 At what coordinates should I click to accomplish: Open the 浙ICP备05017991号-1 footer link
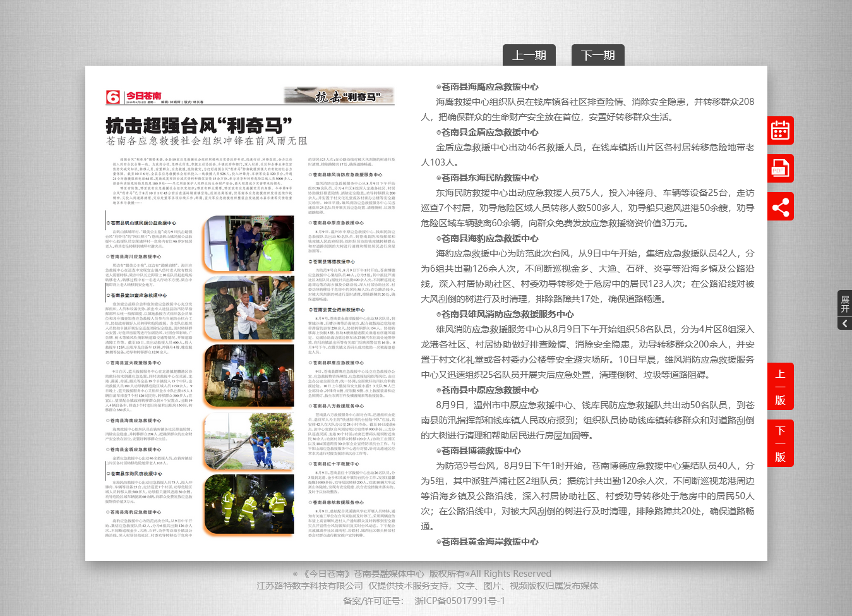(x=459, y=600)
